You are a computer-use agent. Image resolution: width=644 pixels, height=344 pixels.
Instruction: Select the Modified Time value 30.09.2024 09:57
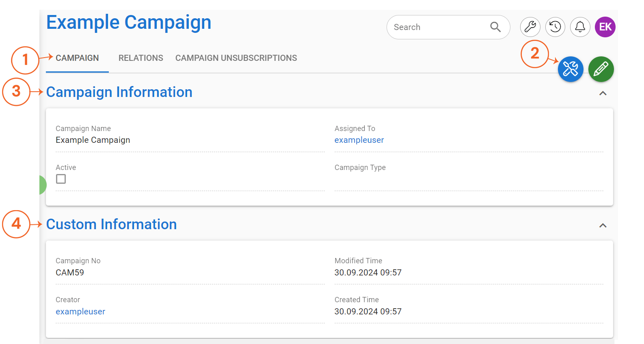[368, 273]
